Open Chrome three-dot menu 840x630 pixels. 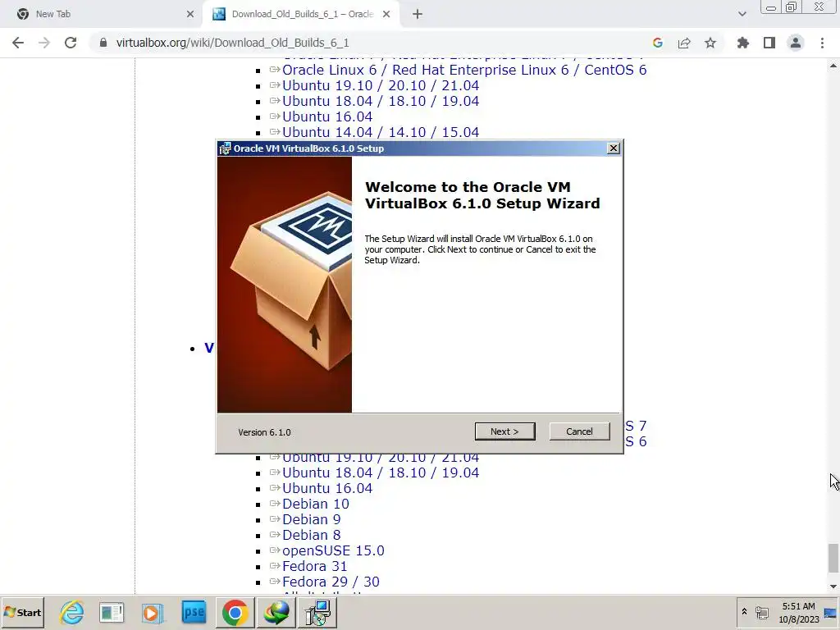[x=822, y=43]
